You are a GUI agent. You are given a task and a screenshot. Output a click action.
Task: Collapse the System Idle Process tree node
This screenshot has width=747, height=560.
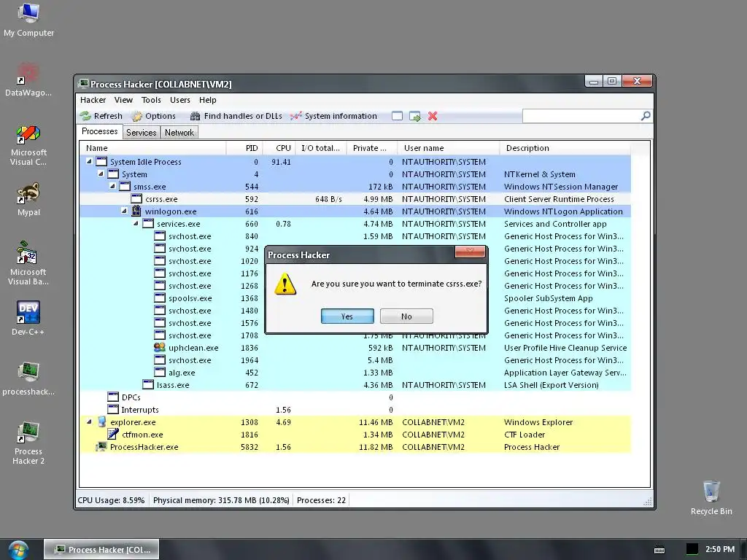click(89, 161)
